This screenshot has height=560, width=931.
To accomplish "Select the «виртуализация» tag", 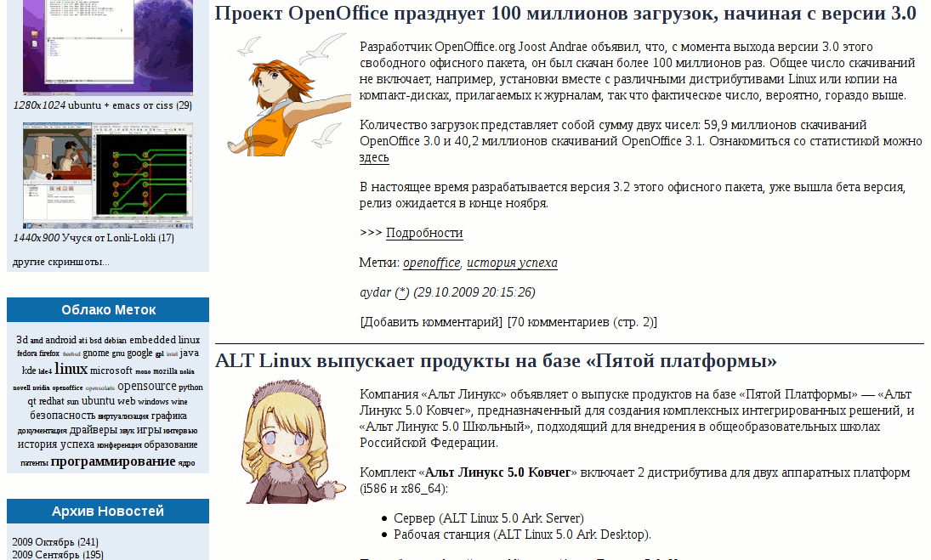I will tap(123, 416).
